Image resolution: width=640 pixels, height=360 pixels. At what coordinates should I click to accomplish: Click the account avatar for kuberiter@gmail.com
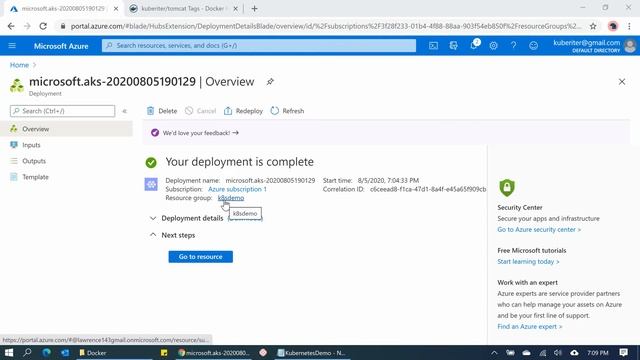pyautogui.click(x=630, y=46)
